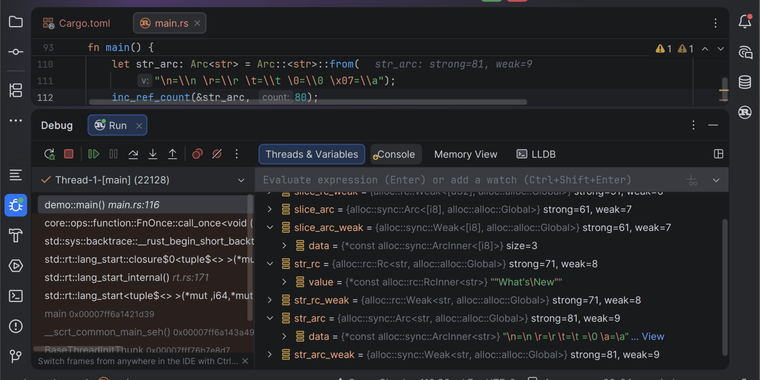The height and width of the screenshot is (380, 760).
Task: Go to previous highlighted error arrow
Action: tap(705, 49)
